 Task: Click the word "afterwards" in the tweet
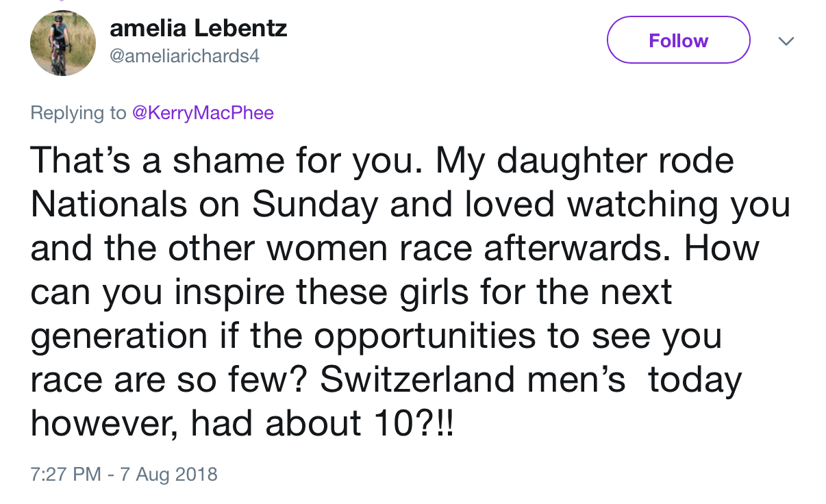click(577, 249)
